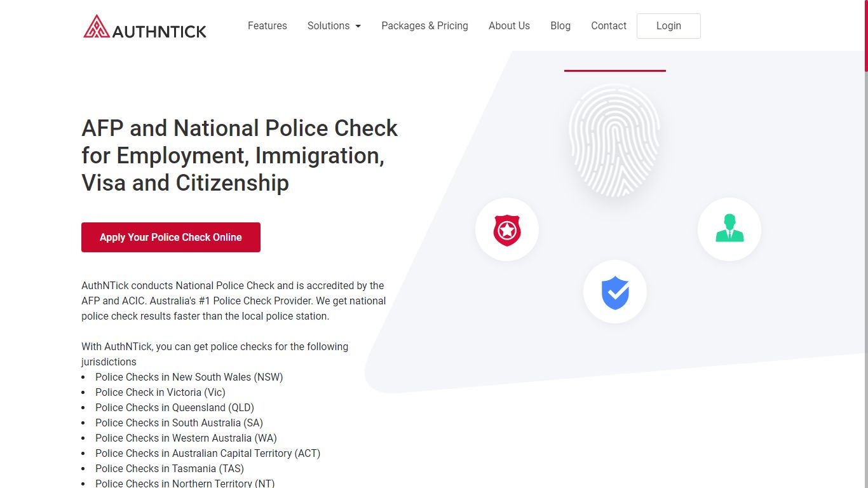Open the Contact page
Viewport: 868px width, 488px height.
(x=609, y=26)
